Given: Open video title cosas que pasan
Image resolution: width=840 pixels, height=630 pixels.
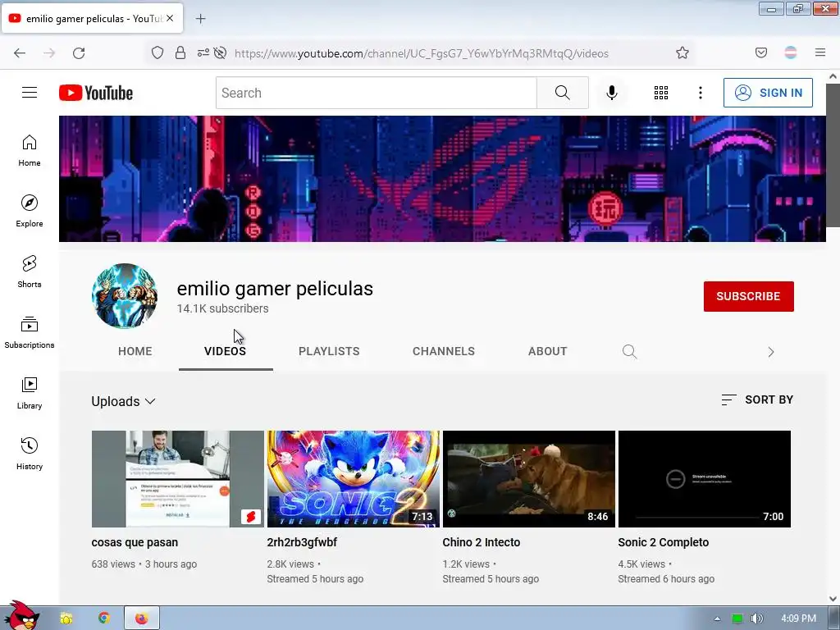Looking at the screenshot, I should (135, 542).
